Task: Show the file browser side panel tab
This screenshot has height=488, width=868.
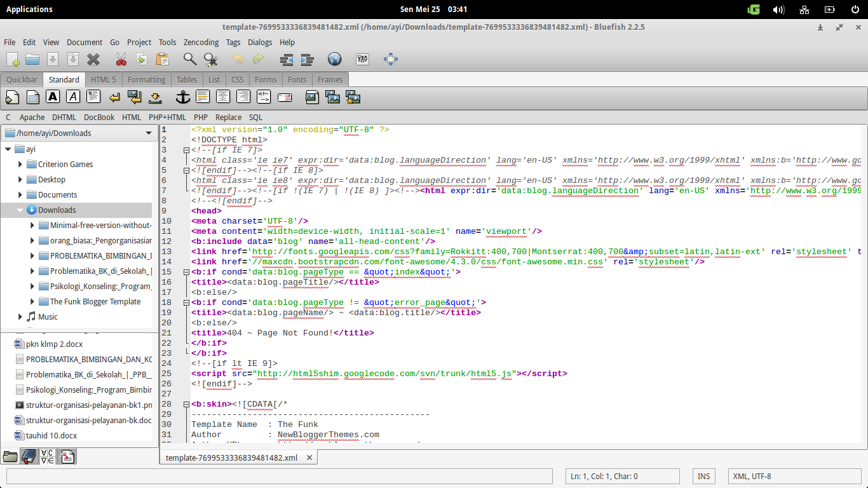Action: coord(10,456)
